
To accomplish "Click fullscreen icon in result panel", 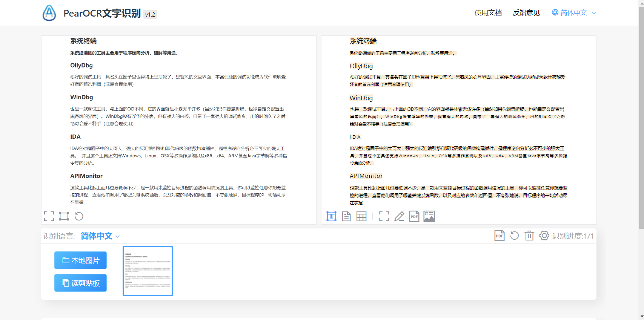I will click(384, 216).
